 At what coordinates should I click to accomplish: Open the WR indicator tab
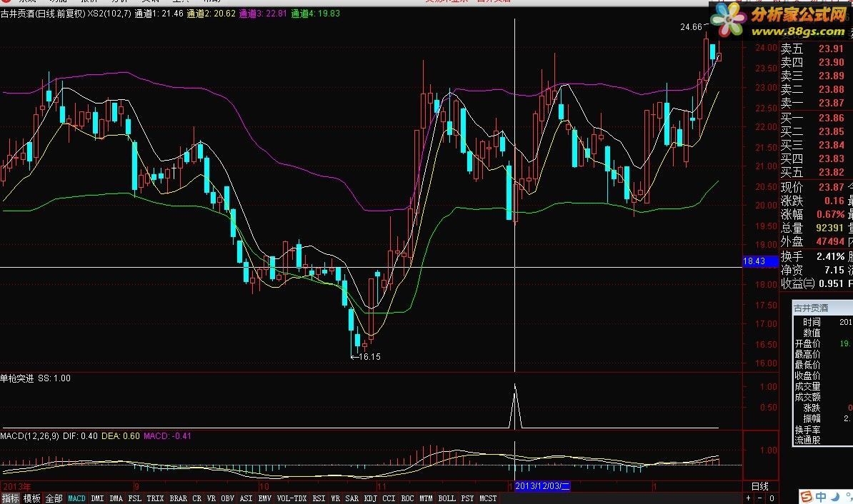tap(336, 498)
